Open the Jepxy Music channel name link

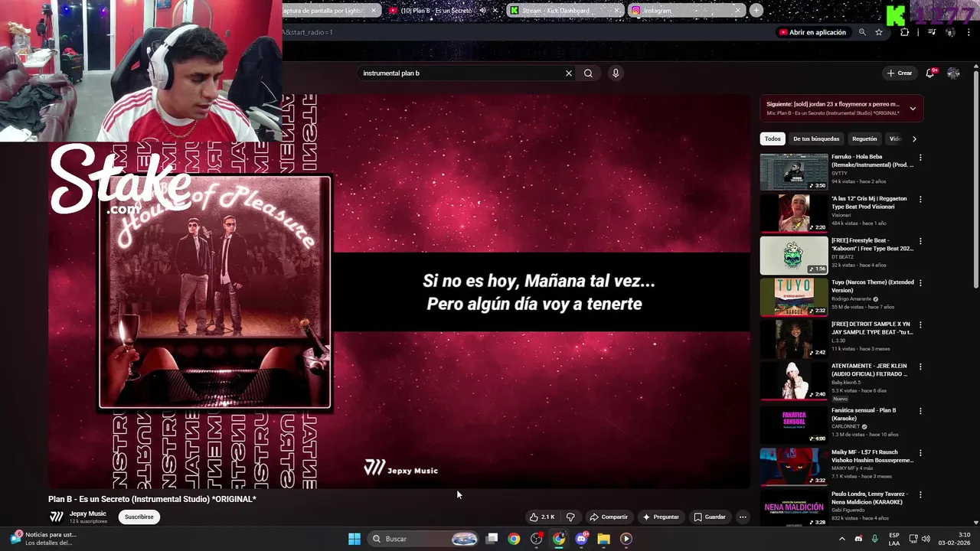coord(87,514)
